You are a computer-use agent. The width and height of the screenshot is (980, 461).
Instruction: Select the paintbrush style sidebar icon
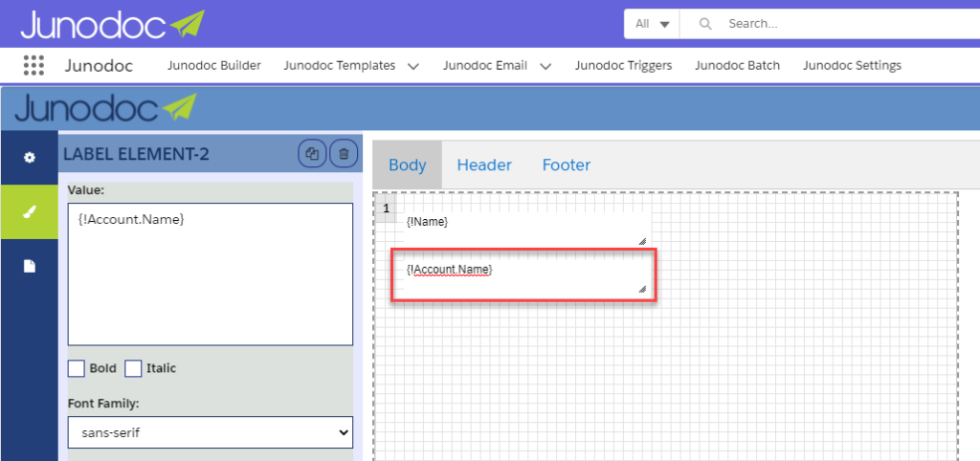click(x=29, y=212)
